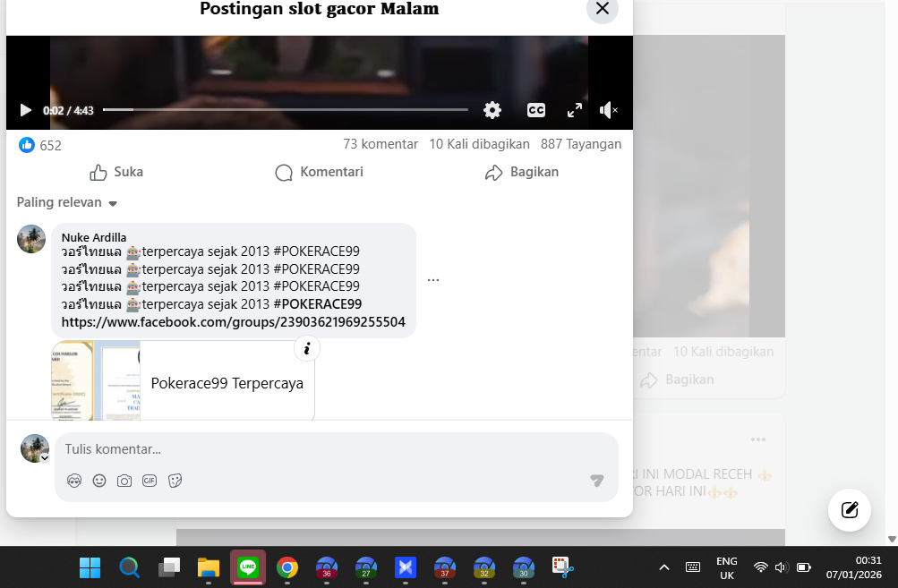Image resolution: width=898 pixels, height=588 pixels.
Task: Open Nuke Ardilla profile name
Action: pyautogui.click(x=94, y=237)
